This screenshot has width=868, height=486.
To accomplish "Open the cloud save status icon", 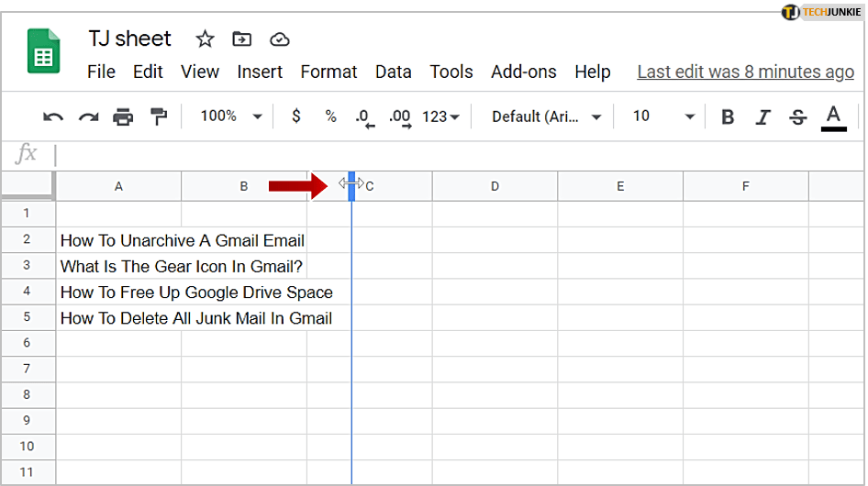I will click(x=279, y=39).
